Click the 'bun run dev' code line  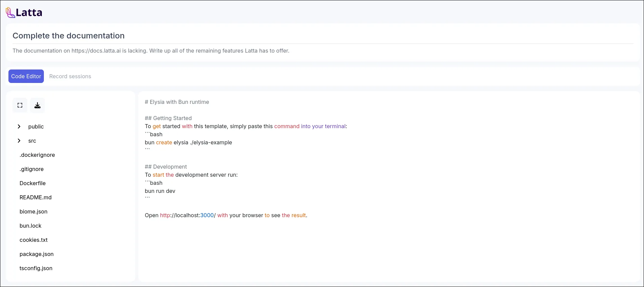(x=160, y=191)
